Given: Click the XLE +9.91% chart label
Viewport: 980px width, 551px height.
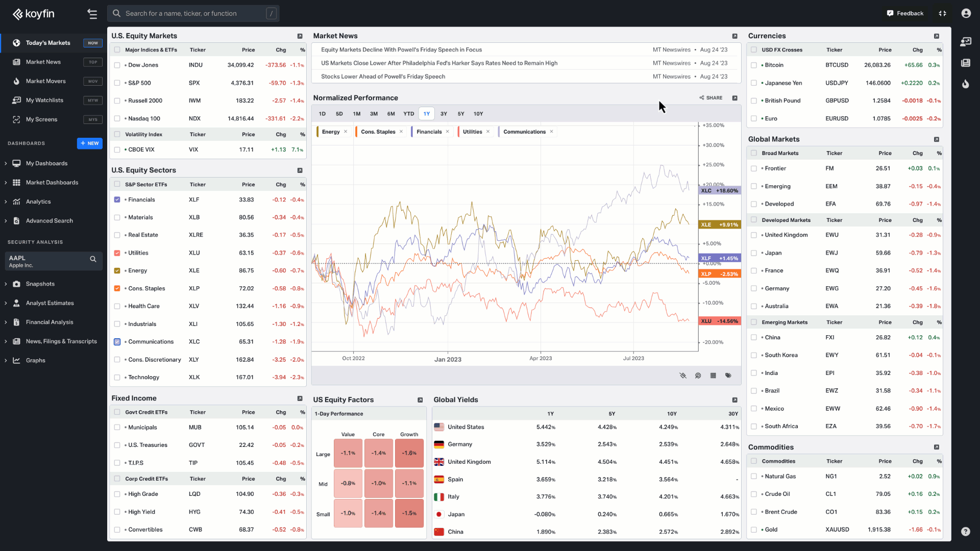Looking at the screenshot, I should [x=720, y=224].
